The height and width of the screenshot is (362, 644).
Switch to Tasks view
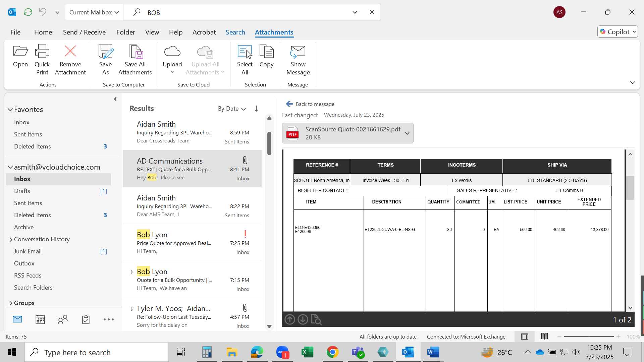(x=86, y=319)
